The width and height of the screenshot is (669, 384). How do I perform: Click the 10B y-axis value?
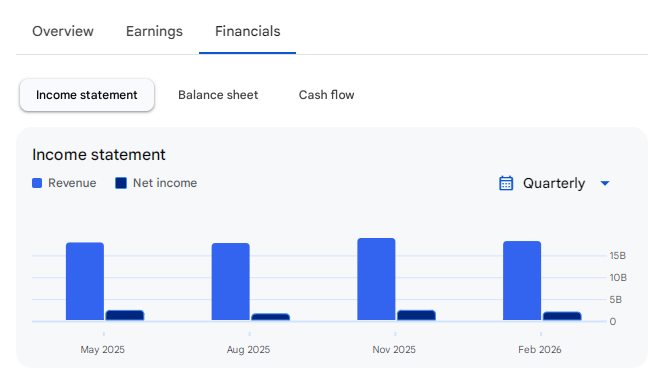[618, 278]
